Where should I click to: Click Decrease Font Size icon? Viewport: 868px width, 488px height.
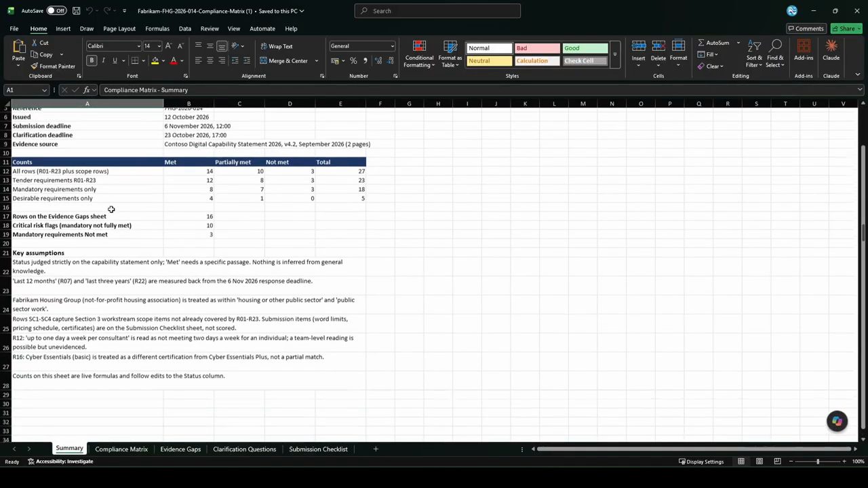pos(180,46)
